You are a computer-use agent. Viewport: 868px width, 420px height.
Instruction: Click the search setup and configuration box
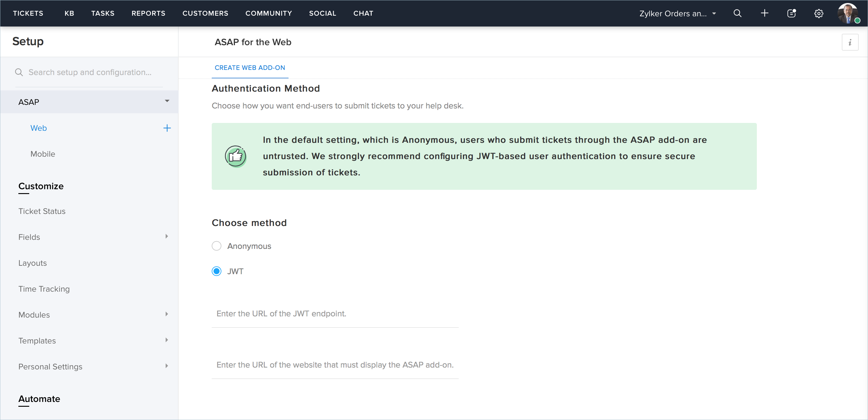click(x=90, y=73)
